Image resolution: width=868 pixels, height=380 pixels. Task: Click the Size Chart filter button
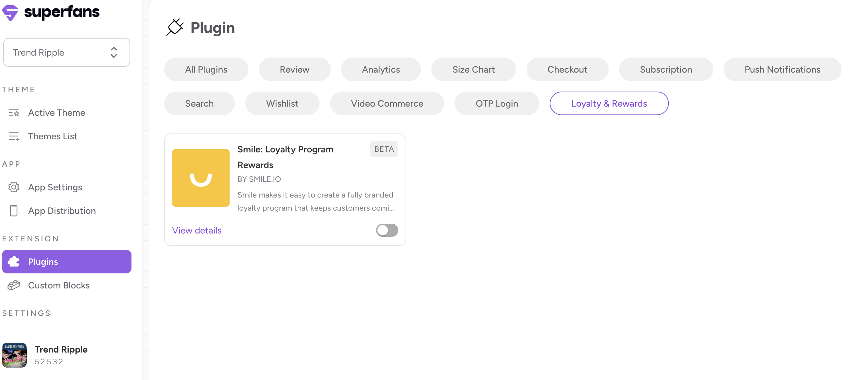point(473,69)
